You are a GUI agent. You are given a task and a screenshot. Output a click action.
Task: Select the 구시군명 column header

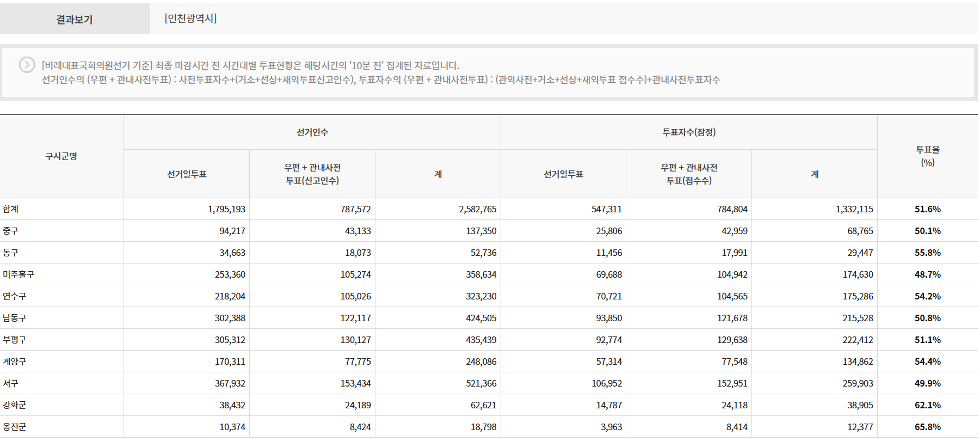pos(61,156)
